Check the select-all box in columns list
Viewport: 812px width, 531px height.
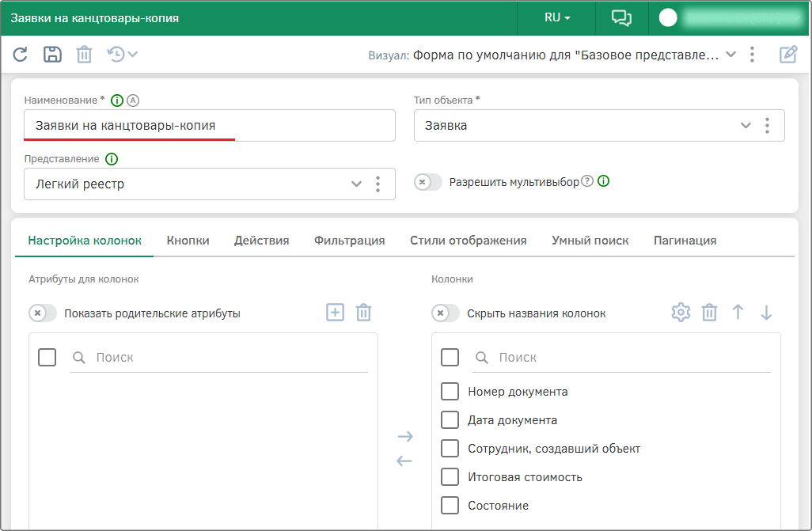(x=450, y=357)
